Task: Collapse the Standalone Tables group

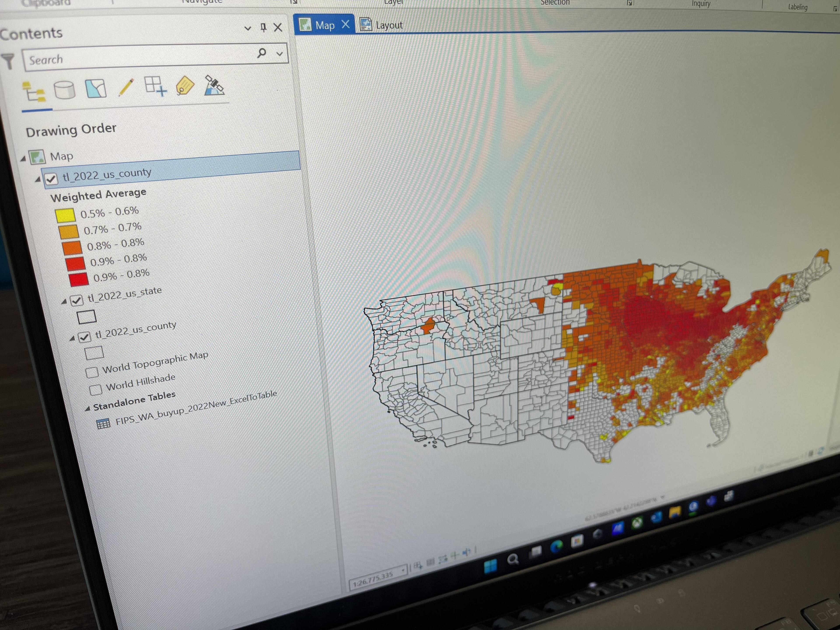Action: [88, 409]
